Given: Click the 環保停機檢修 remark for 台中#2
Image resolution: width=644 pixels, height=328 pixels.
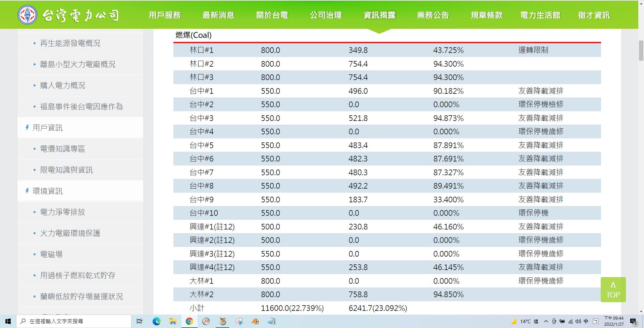Looking at the screenshot, I should point(541,105).
